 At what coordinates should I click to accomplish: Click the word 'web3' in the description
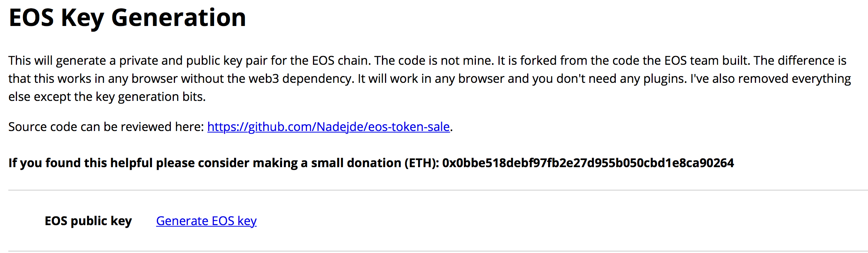264,79
